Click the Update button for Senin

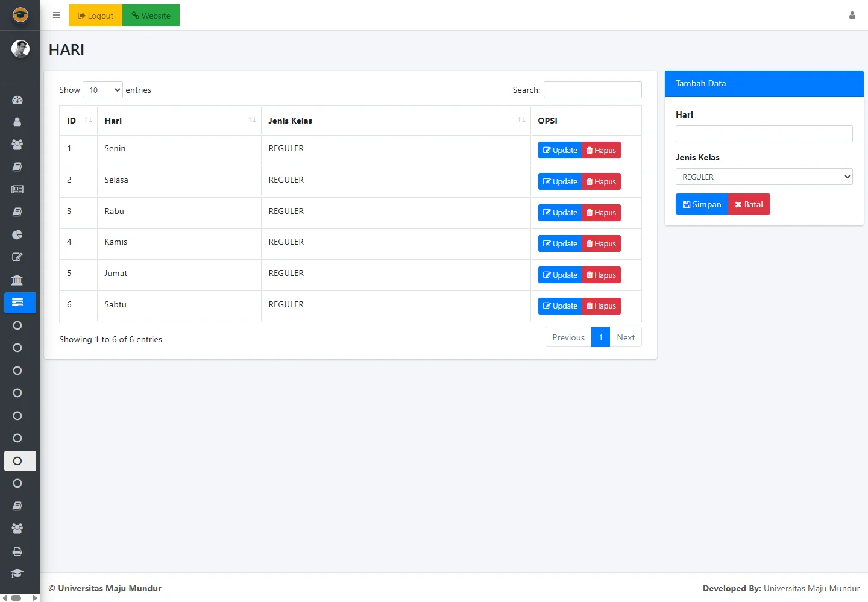pyautogui.click(x=560, y=151)
